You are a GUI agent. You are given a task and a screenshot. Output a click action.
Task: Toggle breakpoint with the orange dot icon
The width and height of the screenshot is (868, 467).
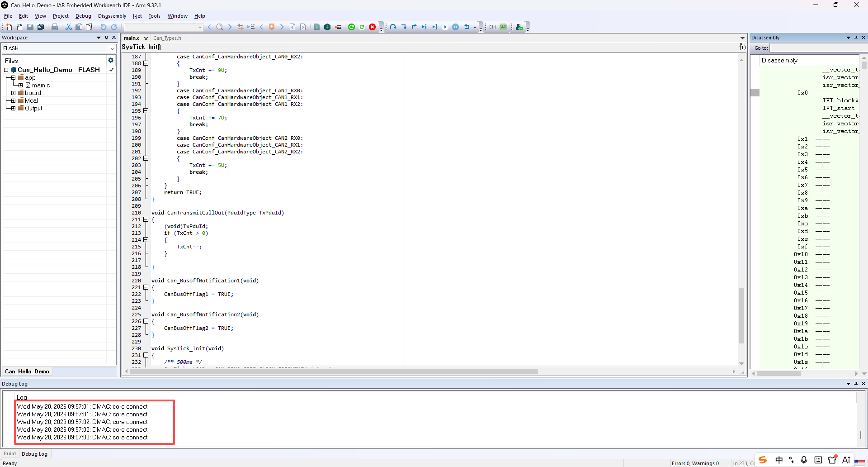tap(338, 27)
